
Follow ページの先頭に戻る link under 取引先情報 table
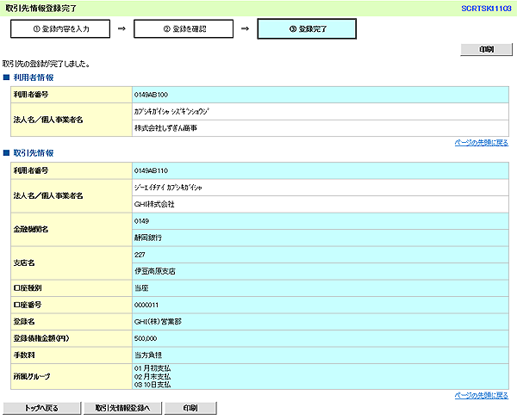click(x=482, y=395)
